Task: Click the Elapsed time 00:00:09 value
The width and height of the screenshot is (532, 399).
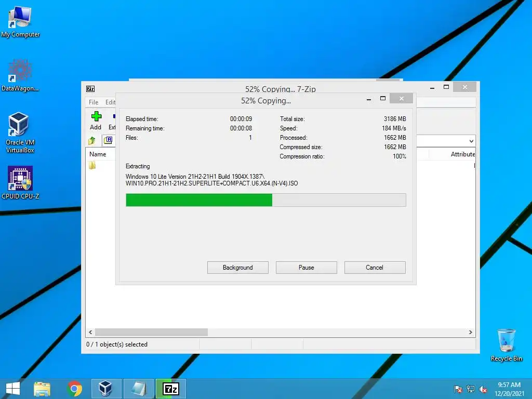Action: (241, 119)
